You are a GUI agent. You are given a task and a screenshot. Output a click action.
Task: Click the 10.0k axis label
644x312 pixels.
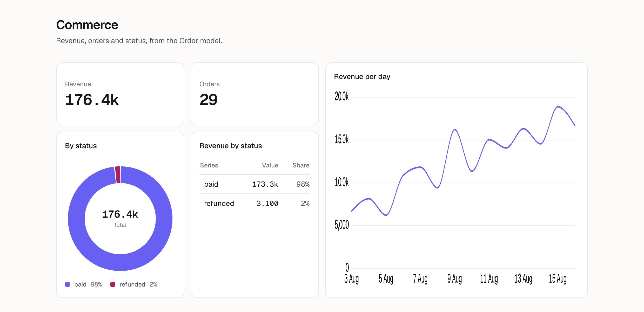(x=342, y=182)
